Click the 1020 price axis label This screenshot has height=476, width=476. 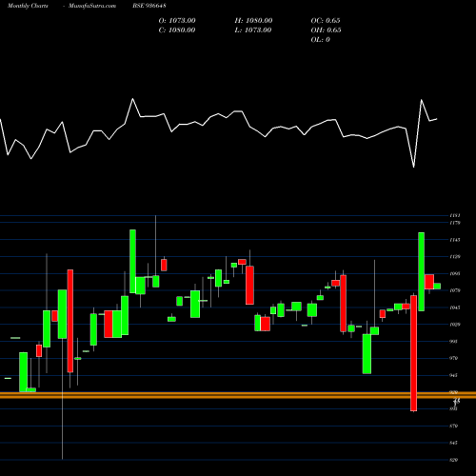(x=455, y=325)
